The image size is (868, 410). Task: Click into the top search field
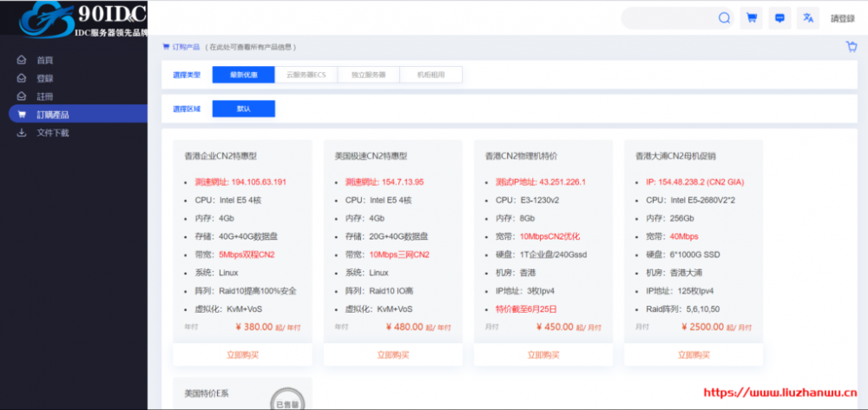tap(668, 18)
